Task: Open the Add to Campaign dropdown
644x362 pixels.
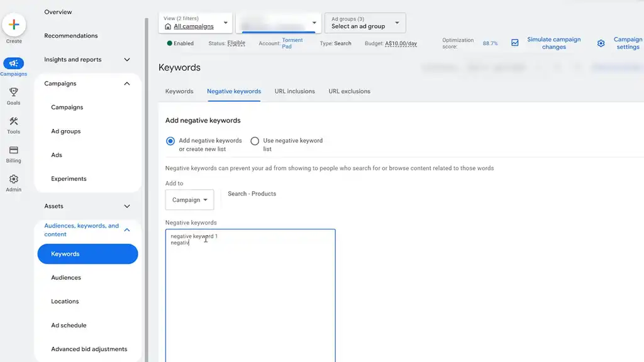Action: click(189, 200)
